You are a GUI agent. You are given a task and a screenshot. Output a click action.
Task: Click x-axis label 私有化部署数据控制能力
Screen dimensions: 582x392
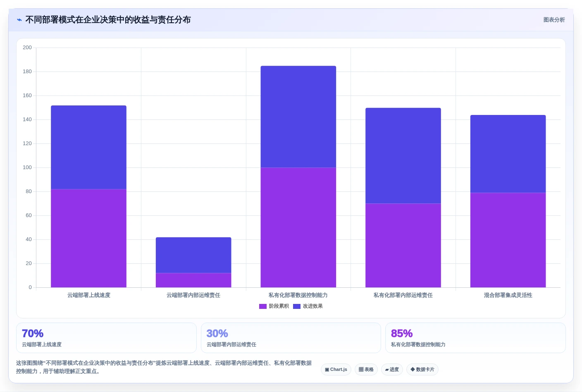pyautogui.click(x=298, y=295)
